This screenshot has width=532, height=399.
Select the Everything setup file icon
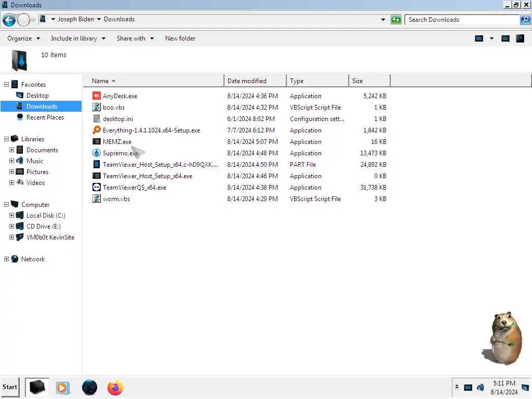click(x=97, y=130)
